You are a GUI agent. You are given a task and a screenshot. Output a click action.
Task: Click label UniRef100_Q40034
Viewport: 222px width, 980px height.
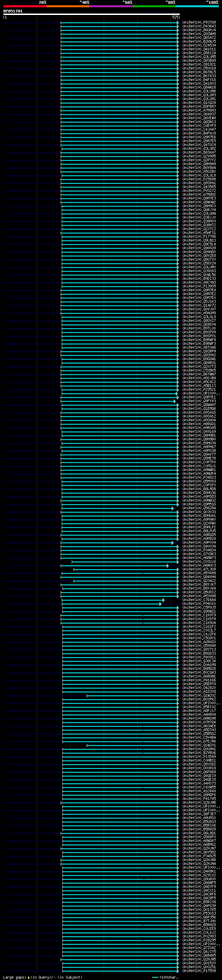pos(199,547)
